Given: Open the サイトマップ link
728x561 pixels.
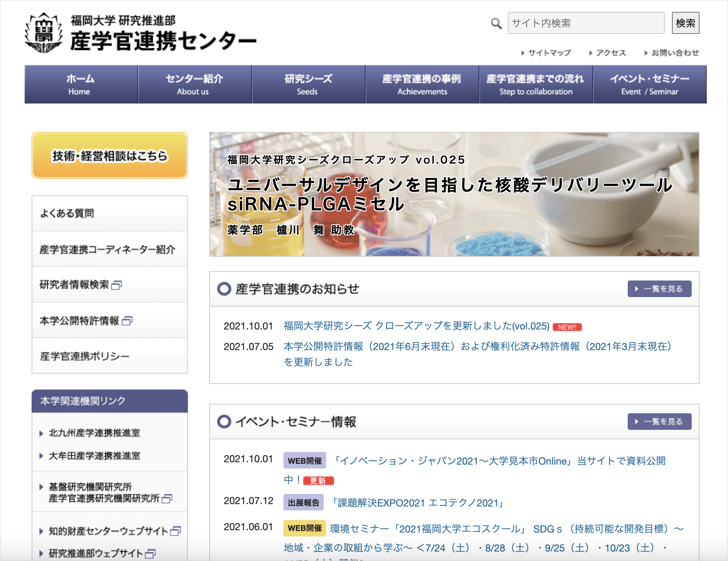Looking at the screenshot, I should tap(546, 53).
